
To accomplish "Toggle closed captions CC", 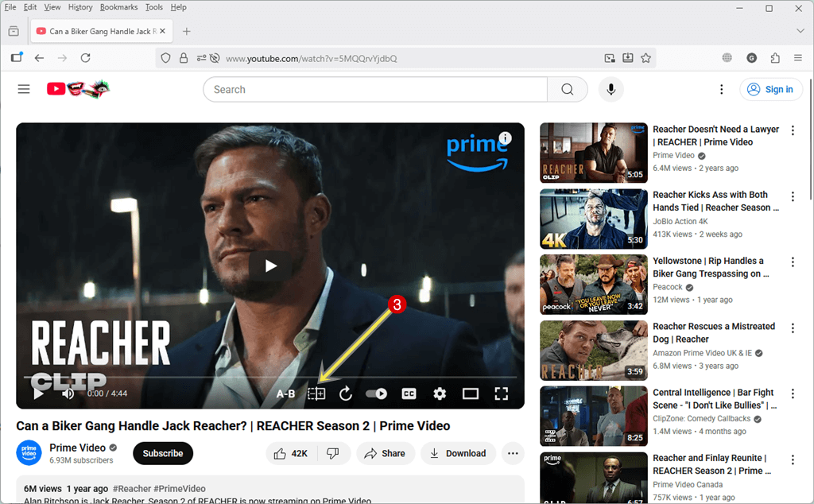I will [409, 394].
